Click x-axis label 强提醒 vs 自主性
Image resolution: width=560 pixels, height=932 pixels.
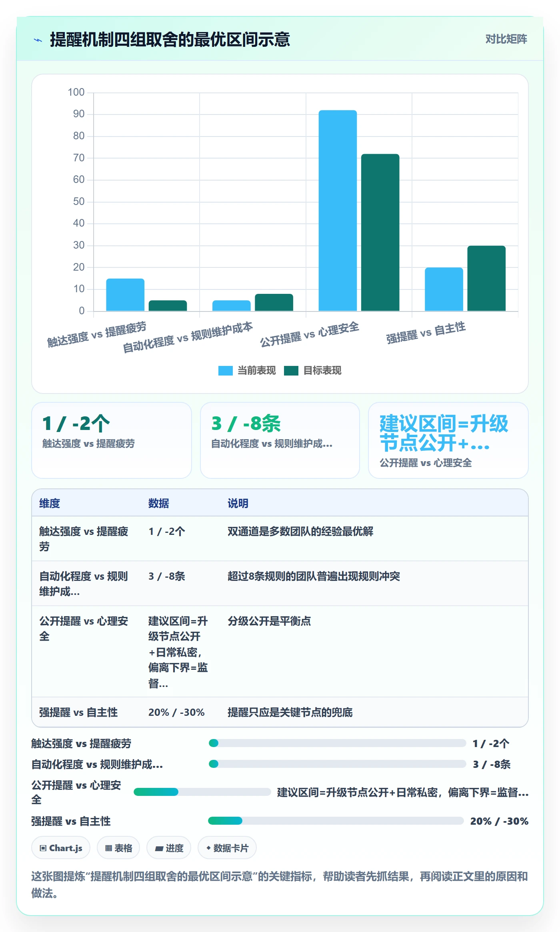click(x=426, y=333)
